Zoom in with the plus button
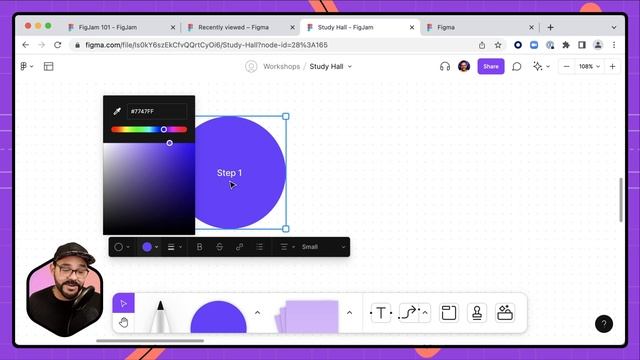The image size is (640, 360). coord(612,66)
